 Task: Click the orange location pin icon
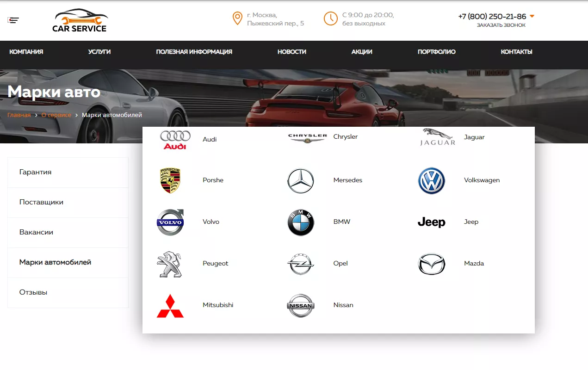pyautogui.click(x=237, y=18)
